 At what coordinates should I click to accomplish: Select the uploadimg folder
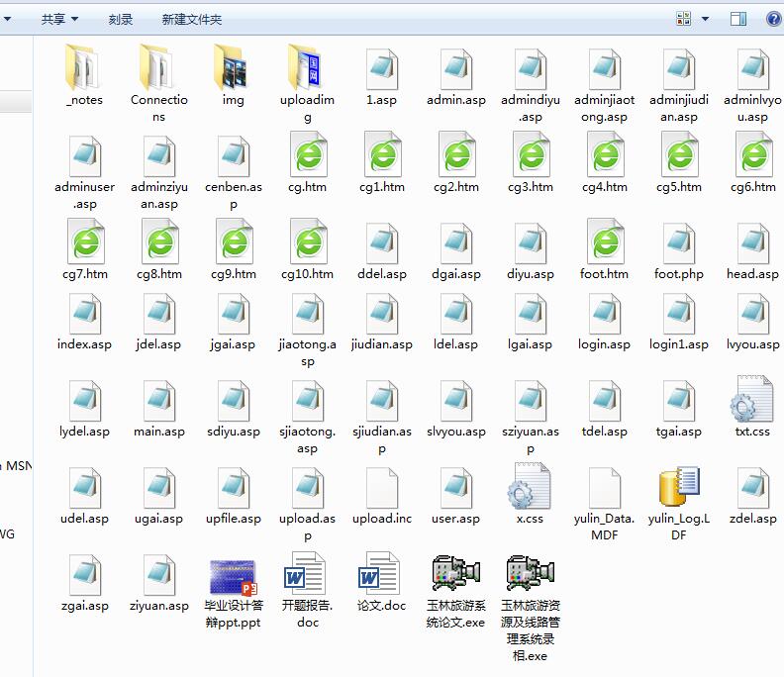[307, 67]
